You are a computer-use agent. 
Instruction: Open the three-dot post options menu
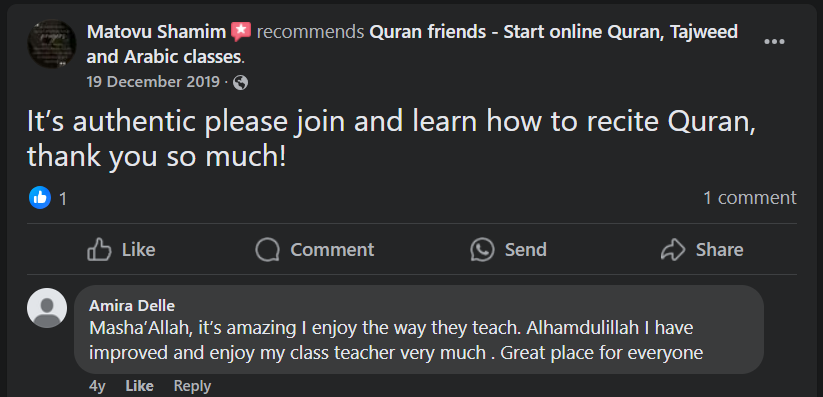(774, 41)
